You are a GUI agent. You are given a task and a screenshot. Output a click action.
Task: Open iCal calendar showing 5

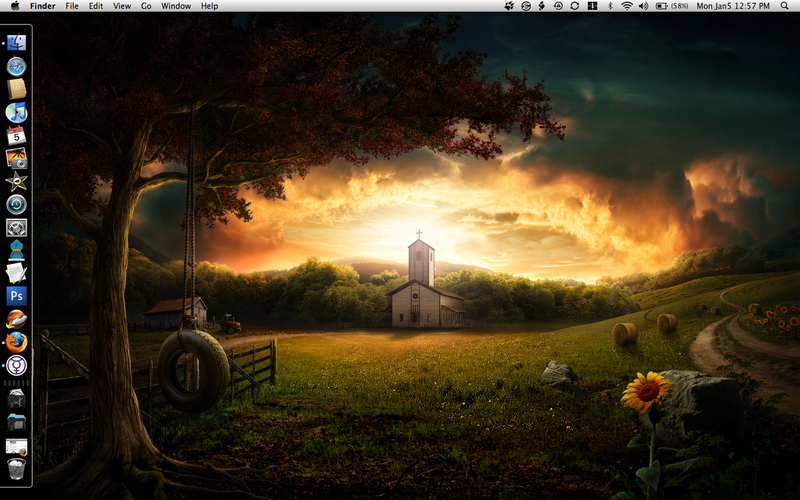pos(16,136)
